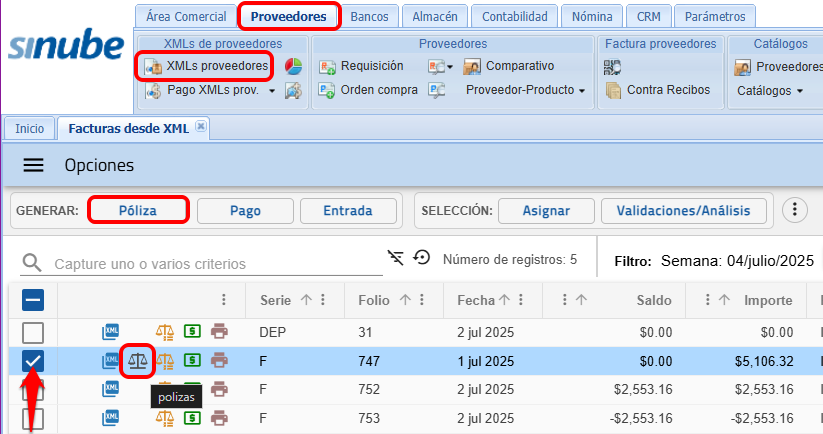
Task: Open Validaciones/Análisis
Action: 683,211
